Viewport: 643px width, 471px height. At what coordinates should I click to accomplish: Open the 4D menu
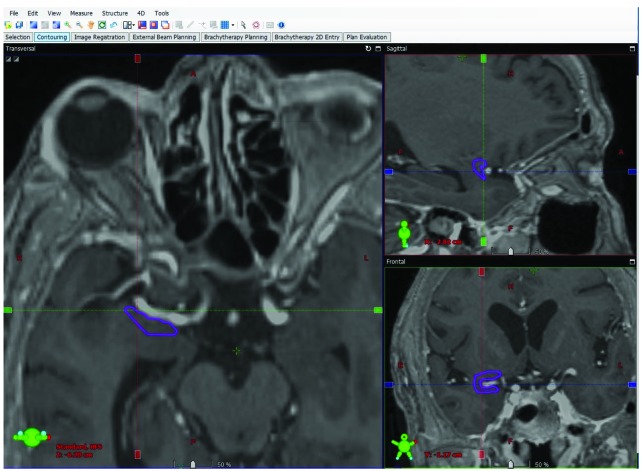point(141,13)
